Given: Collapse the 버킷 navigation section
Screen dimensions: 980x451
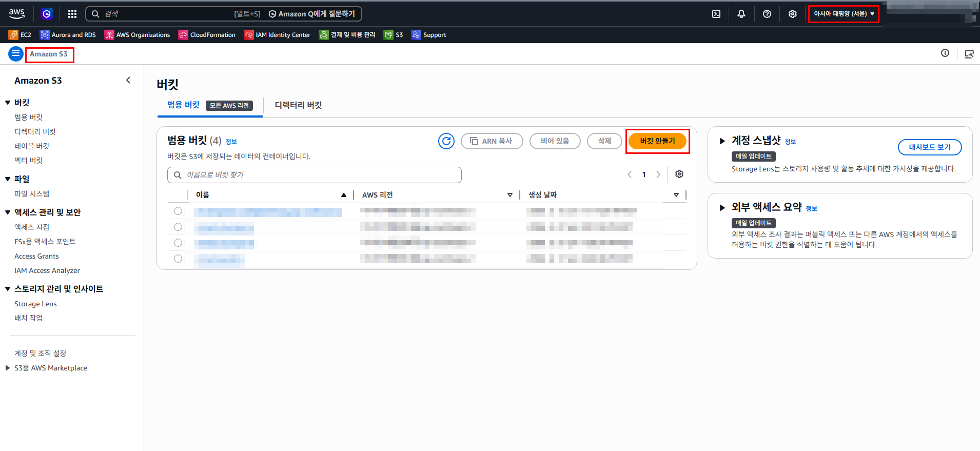Looking at the screenshot, I should (x=8, y=103).
